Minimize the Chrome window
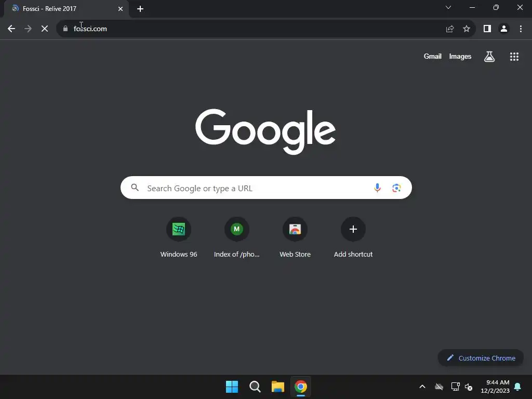The width and height of the screenshot is (532, 399). [472, 7]
